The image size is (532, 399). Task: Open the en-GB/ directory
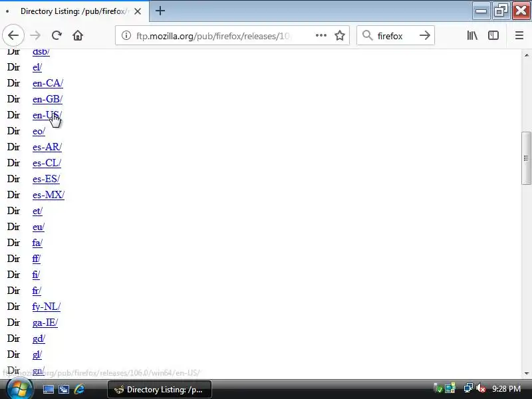coord(47,99)
